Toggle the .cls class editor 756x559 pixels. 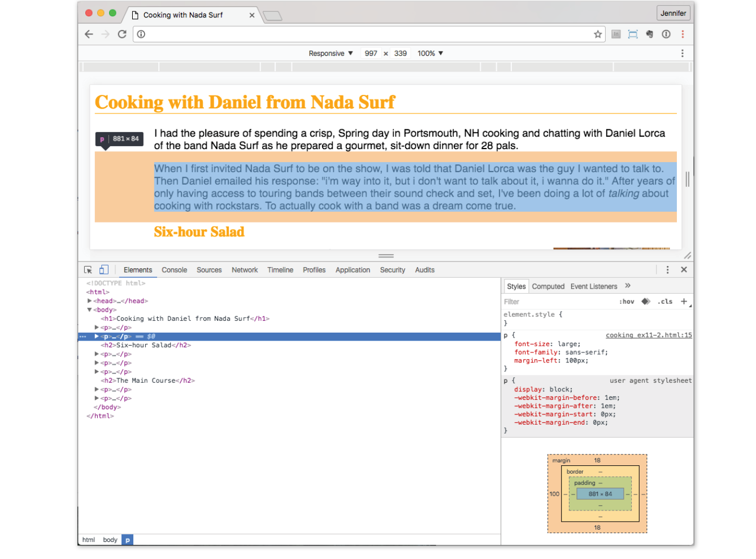(665, 302)
